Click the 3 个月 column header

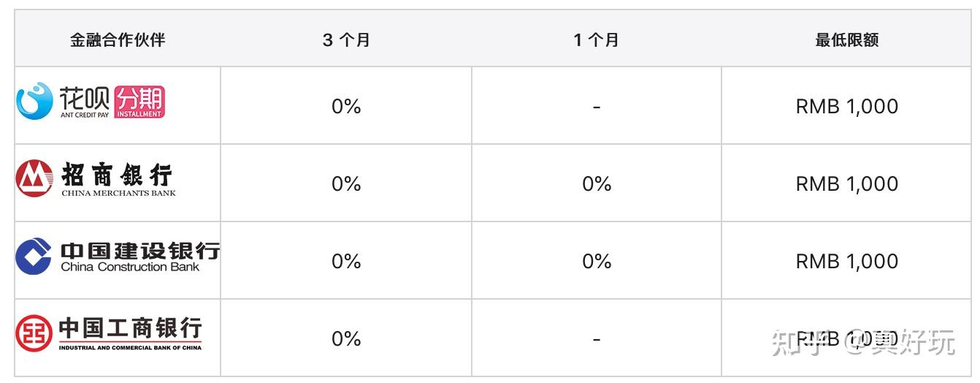click(346, 40)
